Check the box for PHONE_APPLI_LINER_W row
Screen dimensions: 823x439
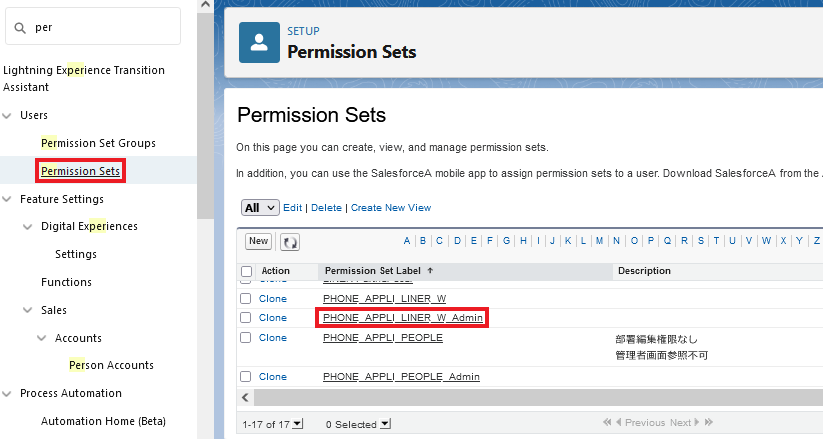(245, 298)
